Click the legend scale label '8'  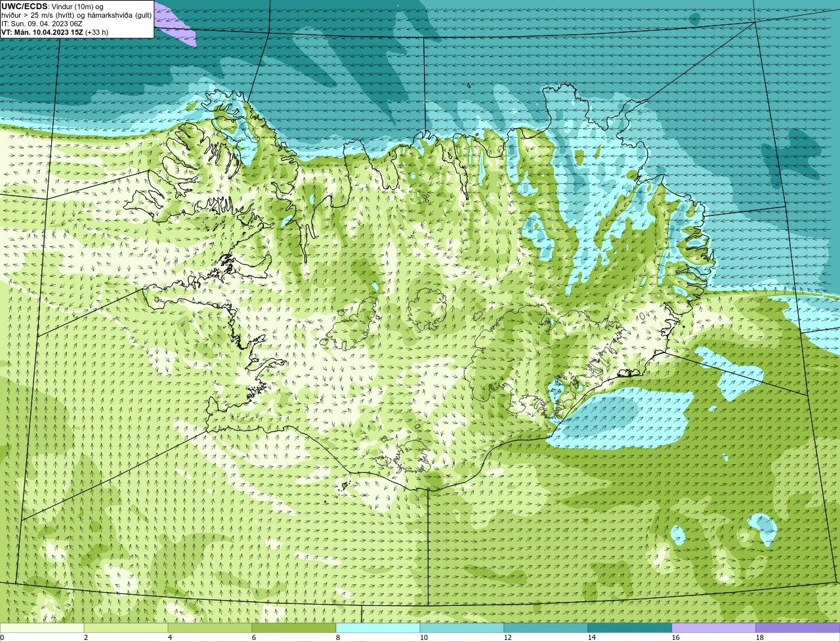pos(338,637)
